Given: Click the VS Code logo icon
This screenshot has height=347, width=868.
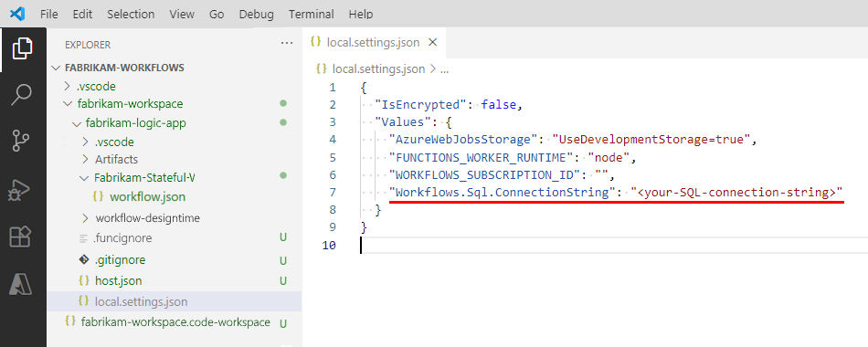Looking at the screenshot, I should click(17, 14).
